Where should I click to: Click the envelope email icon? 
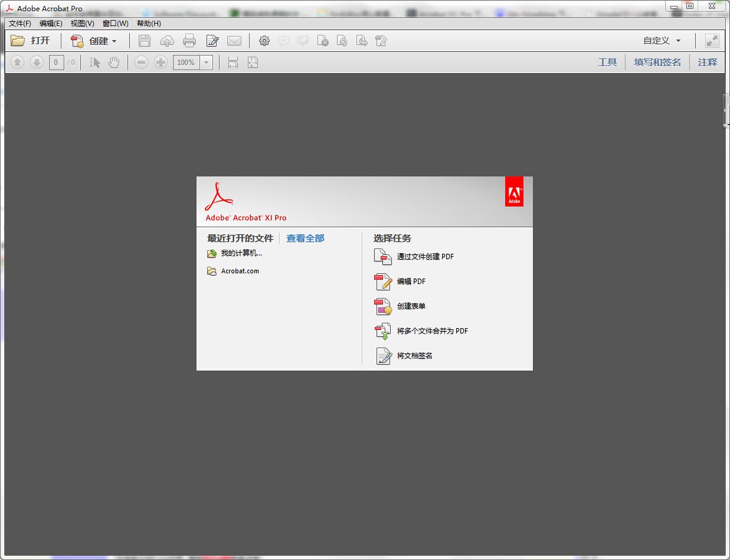point(234,41)
